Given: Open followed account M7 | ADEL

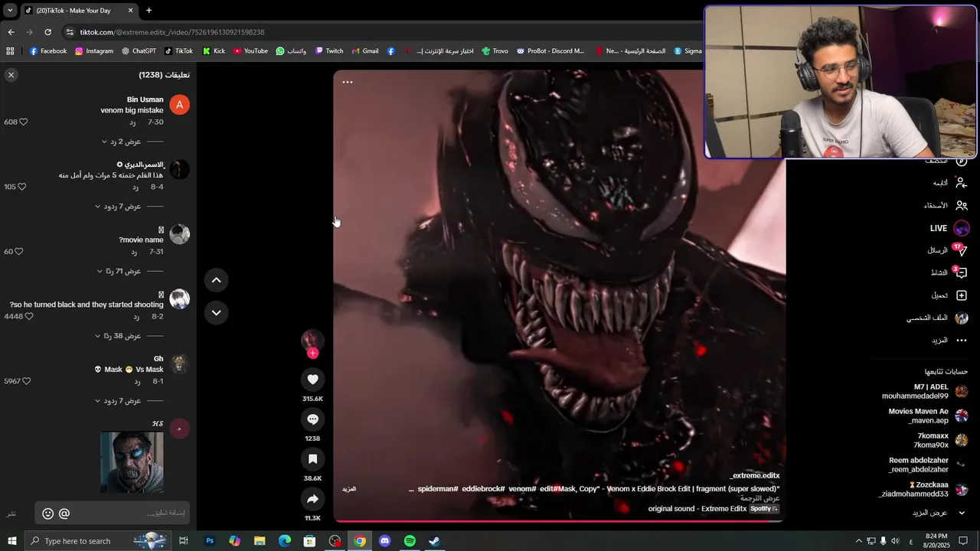Looking at the screenshot, I should [x=925, y=392].
